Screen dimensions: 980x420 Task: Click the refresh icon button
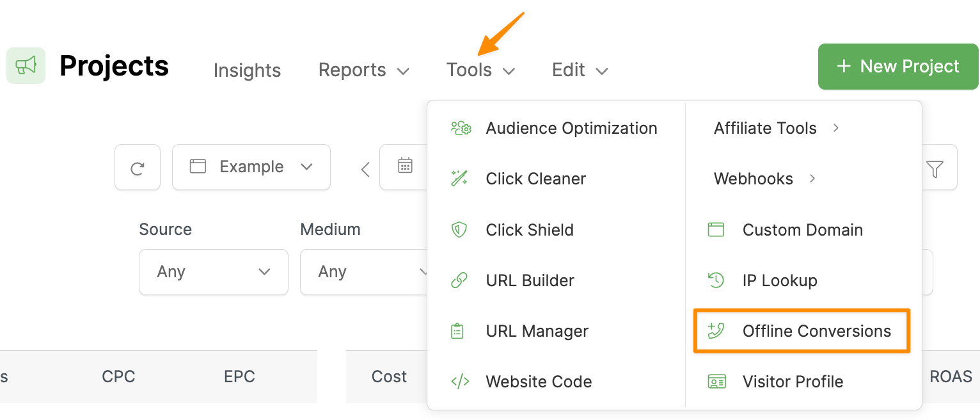pyautogui.click(x=137, y=168)
